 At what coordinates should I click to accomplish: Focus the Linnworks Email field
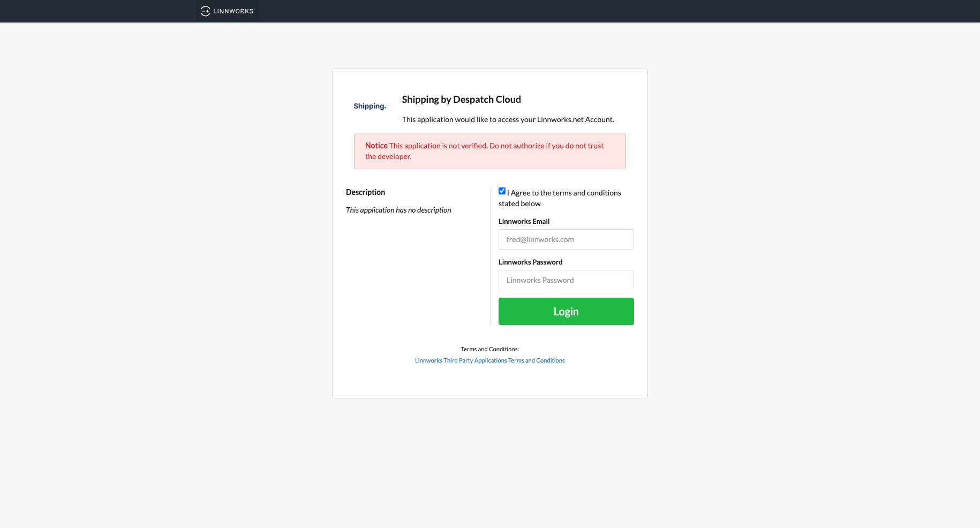point(566,239)
